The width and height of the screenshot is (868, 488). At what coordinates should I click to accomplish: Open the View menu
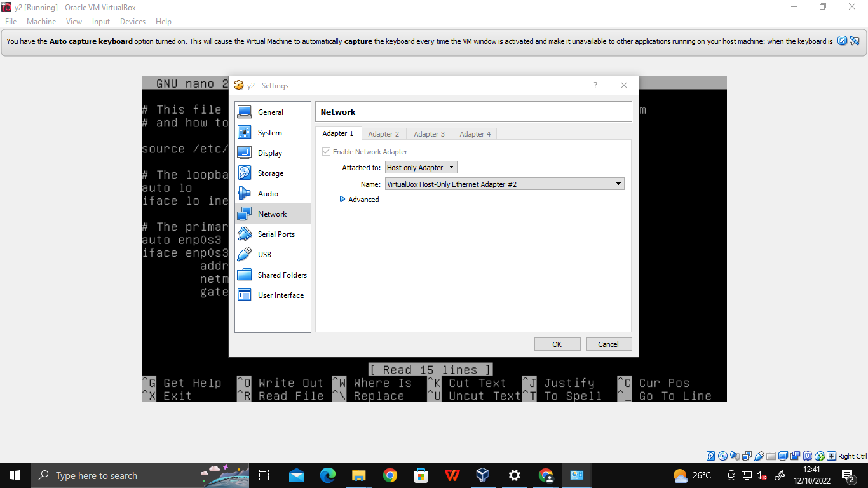74,21
